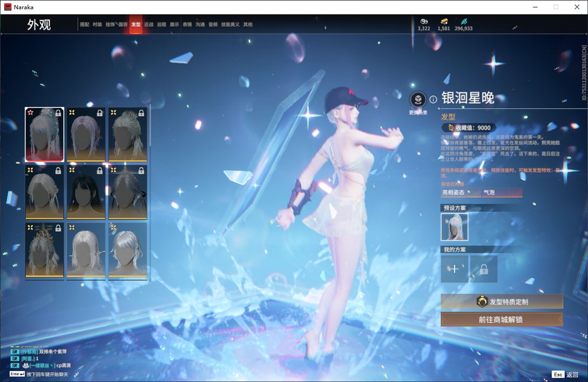
Task: Choose the preset scheme hairstyle thumbnail
Action: click(455, 227)
